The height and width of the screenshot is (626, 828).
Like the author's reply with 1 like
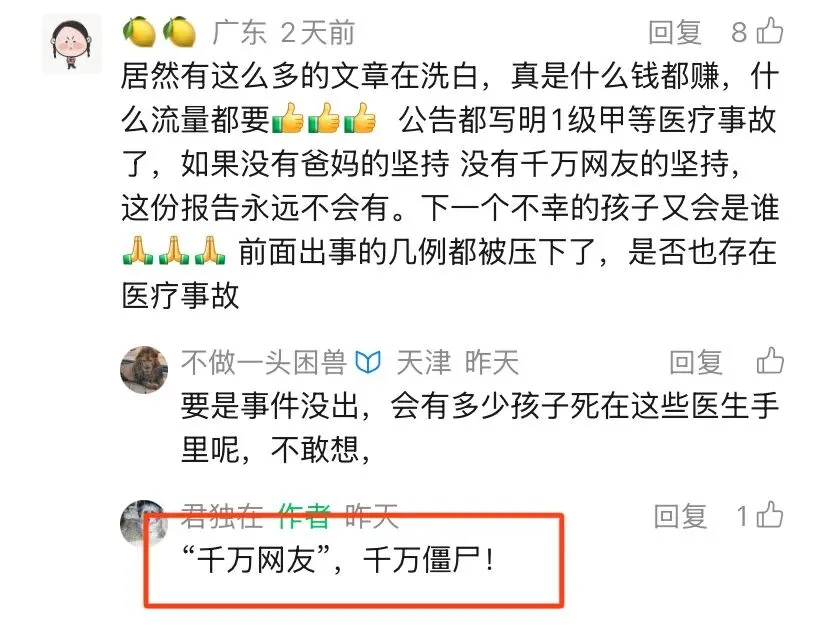[769, 515]
